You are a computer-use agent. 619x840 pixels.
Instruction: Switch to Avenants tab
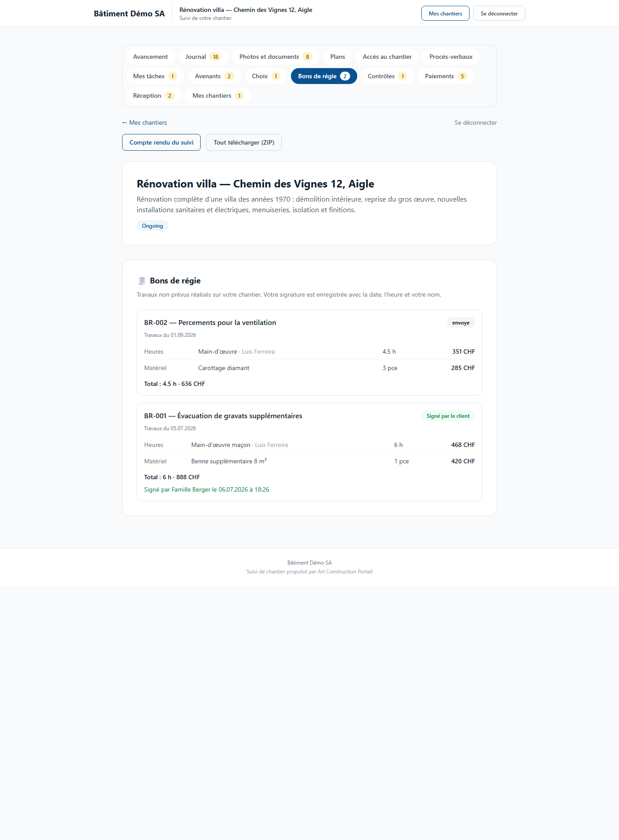pyautogui.click(x=214, y=76)
